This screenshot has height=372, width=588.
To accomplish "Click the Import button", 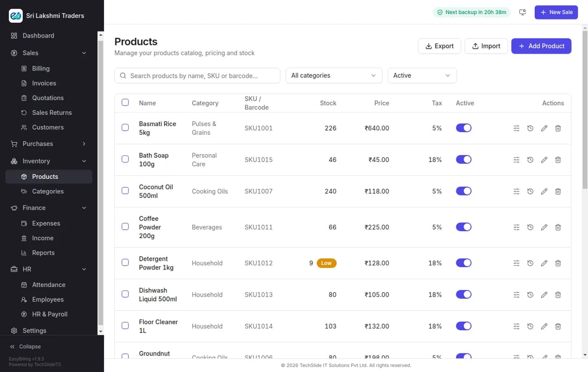I will [486, 46].
